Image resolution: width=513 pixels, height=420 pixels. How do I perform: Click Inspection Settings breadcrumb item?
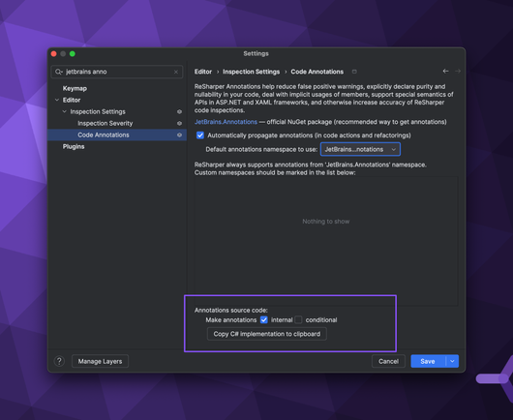252,72
